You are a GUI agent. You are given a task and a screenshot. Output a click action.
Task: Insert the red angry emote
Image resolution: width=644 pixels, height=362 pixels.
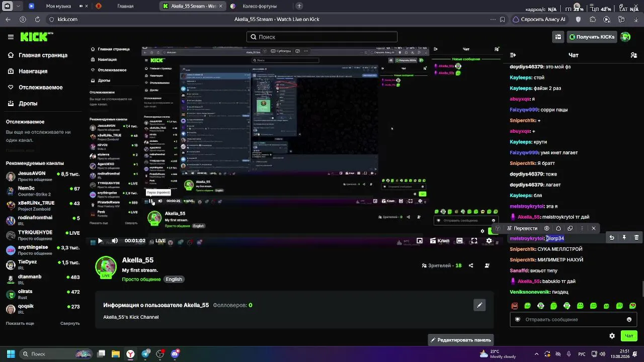click(x=514, y=306)
